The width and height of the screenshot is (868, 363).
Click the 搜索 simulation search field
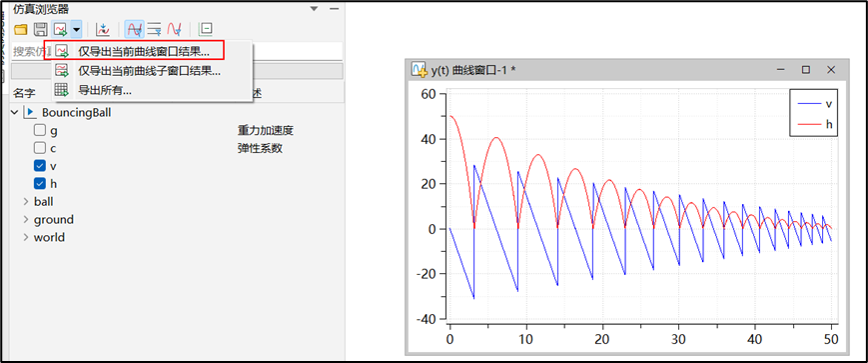point(177,51)
